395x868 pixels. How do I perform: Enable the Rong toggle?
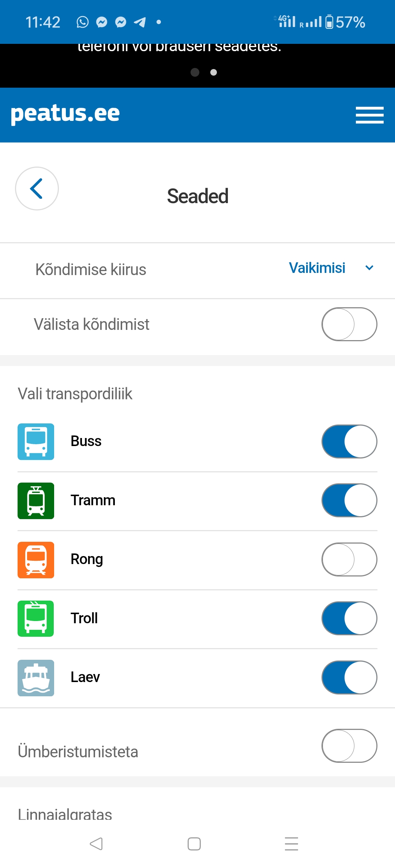point(349,559)
